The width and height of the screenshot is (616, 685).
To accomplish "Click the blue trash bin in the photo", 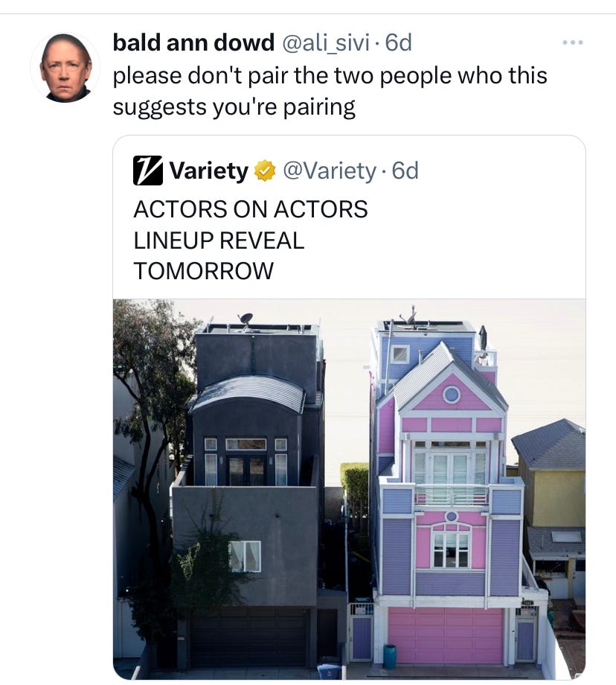I will coord(389,657).
